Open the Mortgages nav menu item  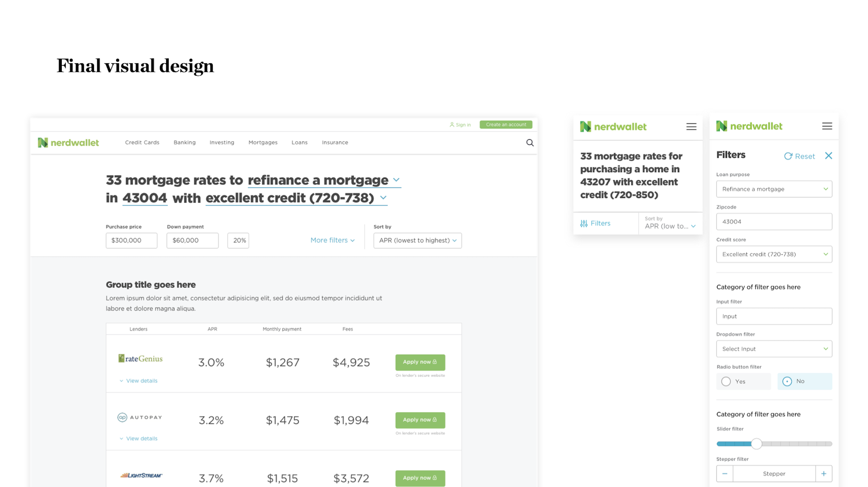pyautogui.click(x=263, y=142)
